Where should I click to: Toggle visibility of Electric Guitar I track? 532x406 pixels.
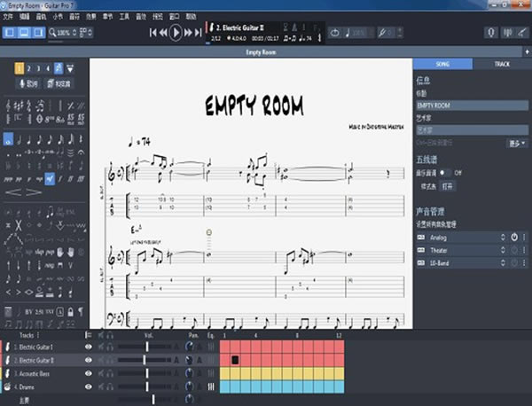coord(88,347)
